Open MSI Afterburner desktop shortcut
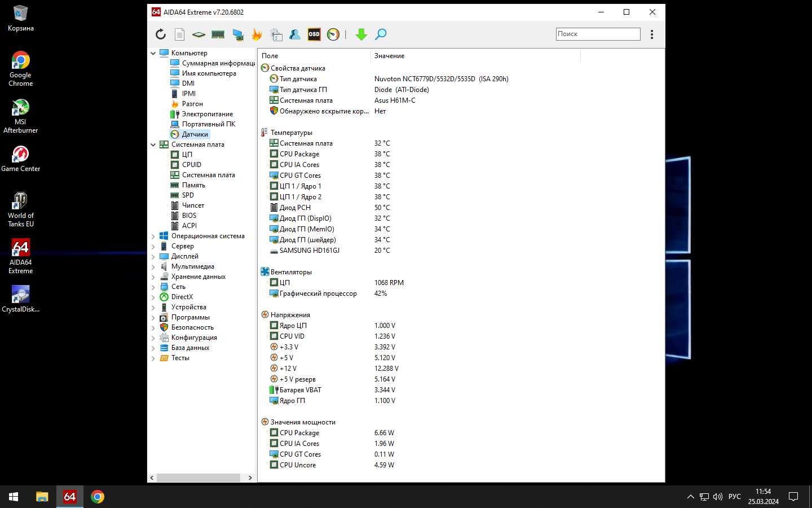 click(x=20, y=116)
